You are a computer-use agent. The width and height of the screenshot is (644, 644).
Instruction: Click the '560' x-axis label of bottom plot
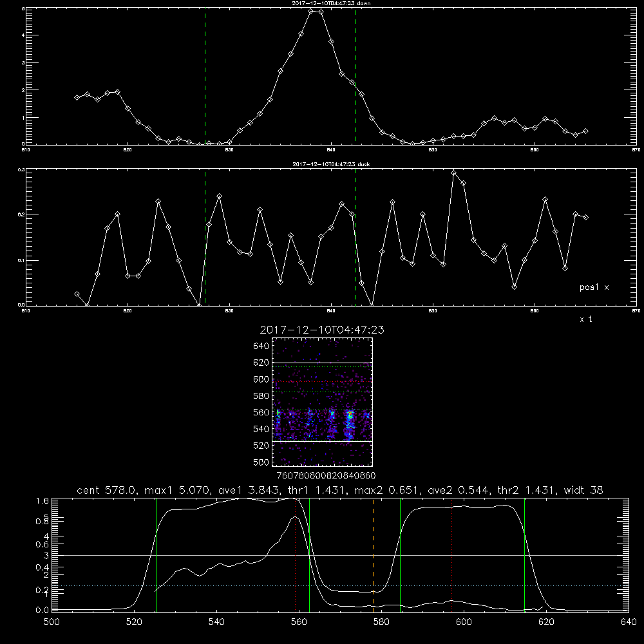tap(299, 622)
